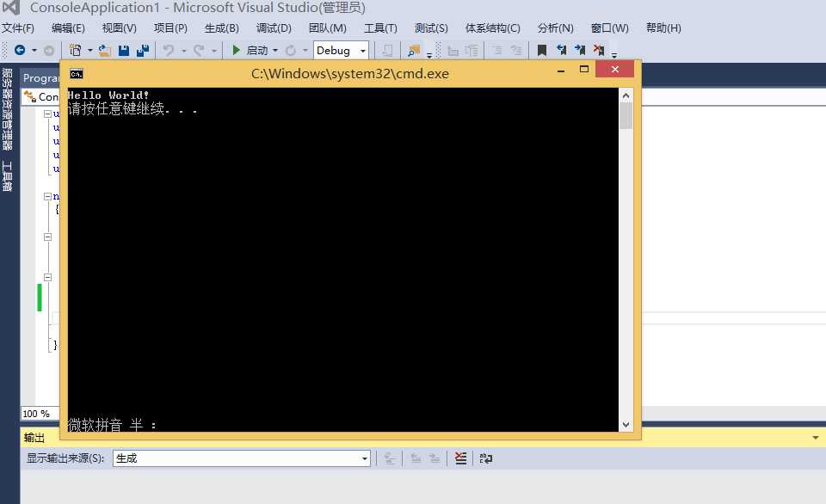
Task: Open the Navigate Backward history dropdown
Action: click(x=34, y=51)
